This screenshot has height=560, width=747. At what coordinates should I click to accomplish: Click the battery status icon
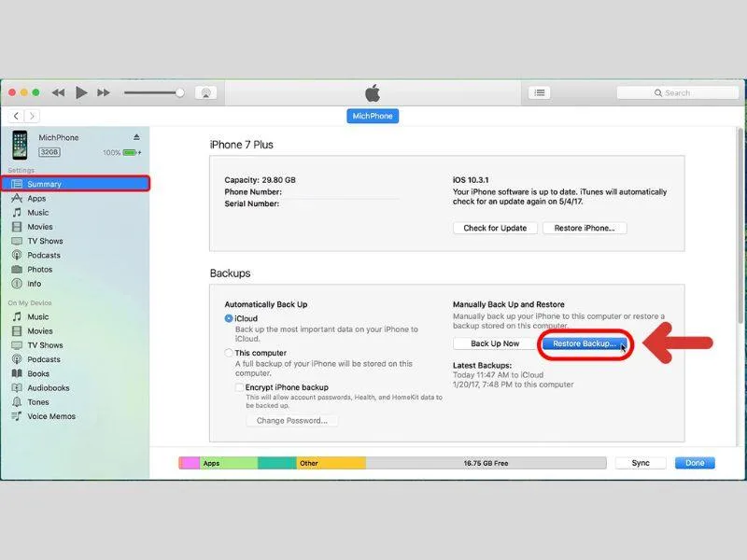click(x=132, y=152)
